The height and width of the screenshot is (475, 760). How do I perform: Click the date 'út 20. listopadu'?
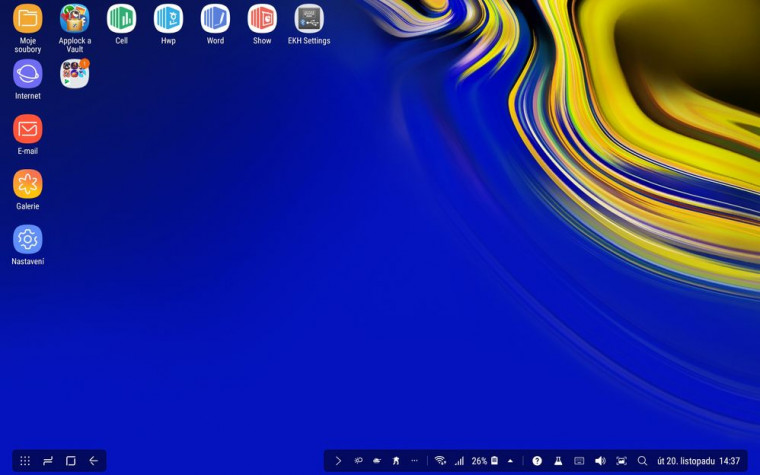click(686, 461)
